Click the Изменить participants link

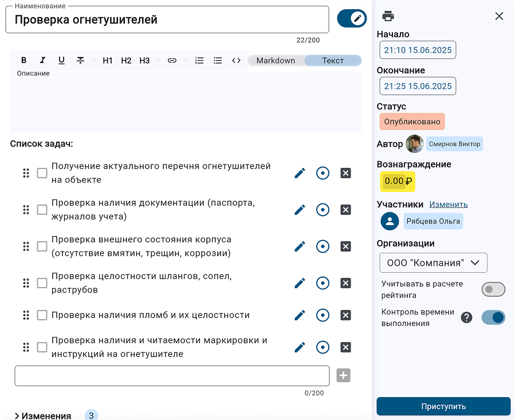(449, 205)
